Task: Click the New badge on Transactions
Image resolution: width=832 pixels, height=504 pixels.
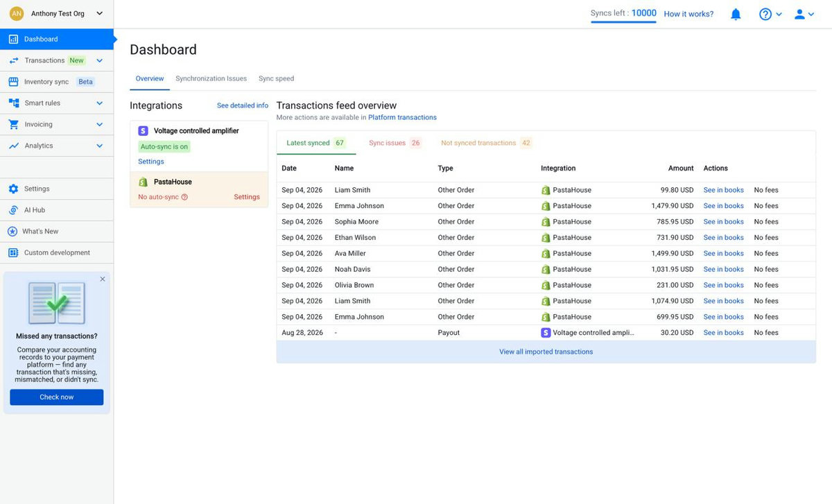Action: tap(77, 61)
